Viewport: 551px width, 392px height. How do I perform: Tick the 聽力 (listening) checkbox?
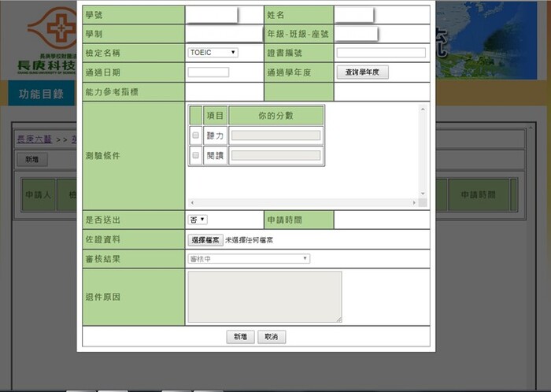point(196,135)
